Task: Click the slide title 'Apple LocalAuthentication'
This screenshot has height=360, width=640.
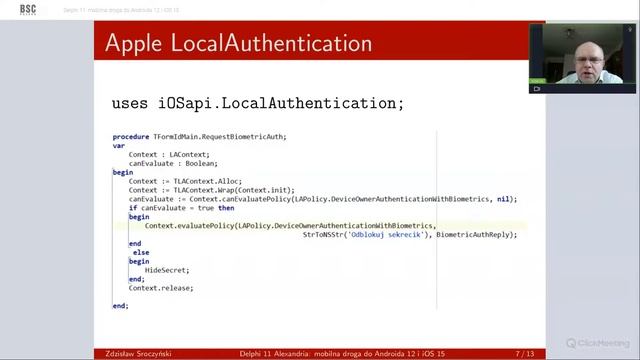Action: (238, 43)
